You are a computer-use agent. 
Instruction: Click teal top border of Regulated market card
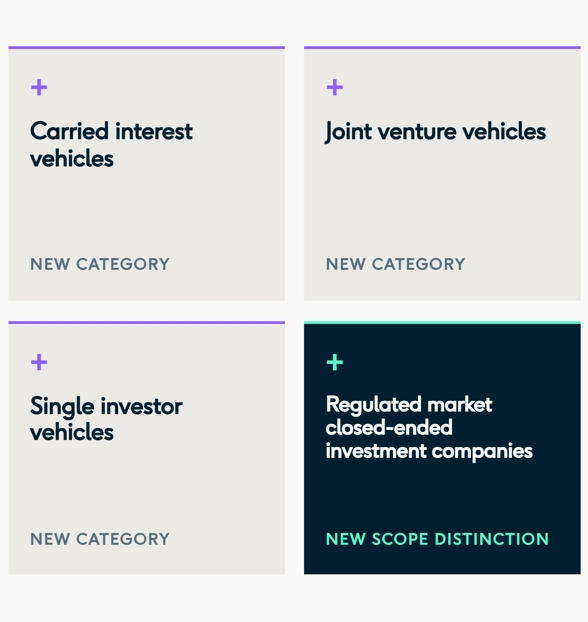point(442,323)
